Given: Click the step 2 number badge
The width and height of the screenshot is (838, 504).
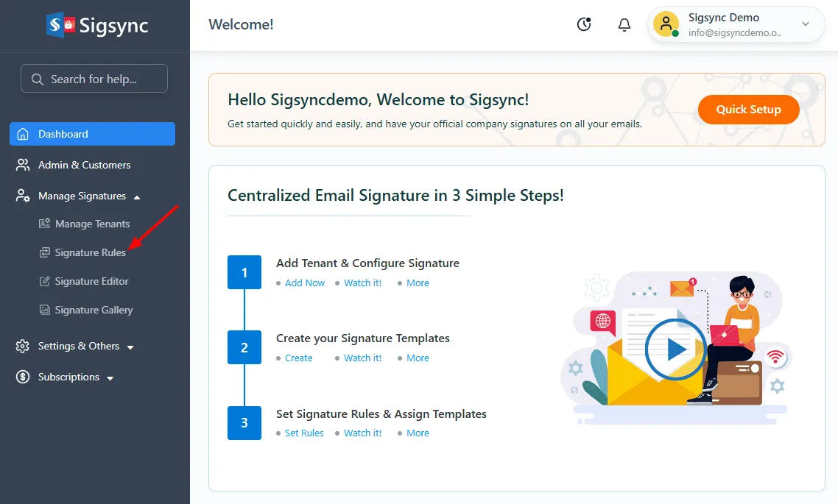Looking at the screenshot, I should click(x=244, y=347).
